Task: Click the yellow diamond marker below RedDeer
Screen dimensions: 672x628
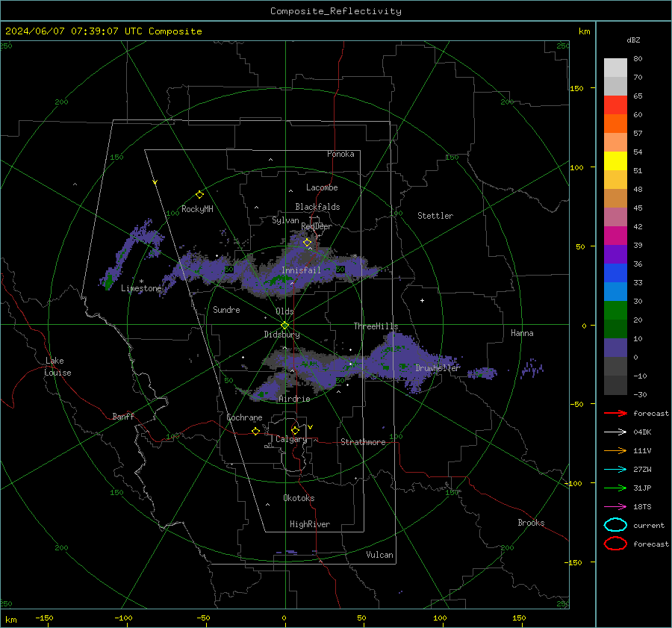Action: coord(307,243)
